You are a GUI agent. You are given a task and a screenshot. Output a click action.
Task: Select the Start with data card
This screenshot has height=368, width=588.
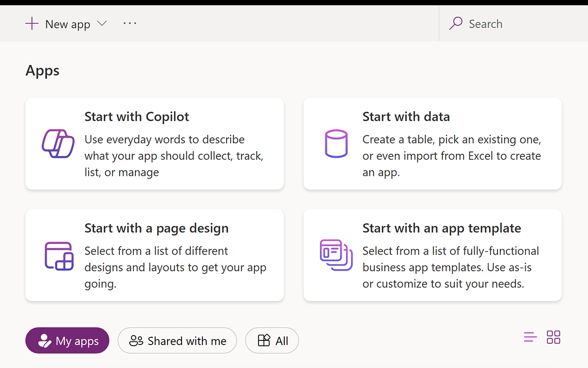click(433, 144)
